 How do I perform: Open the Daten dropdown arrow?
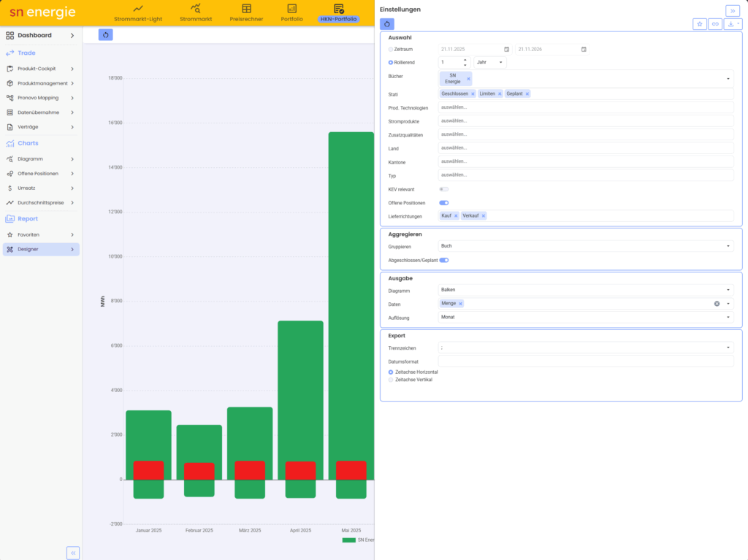coord(728,304)
